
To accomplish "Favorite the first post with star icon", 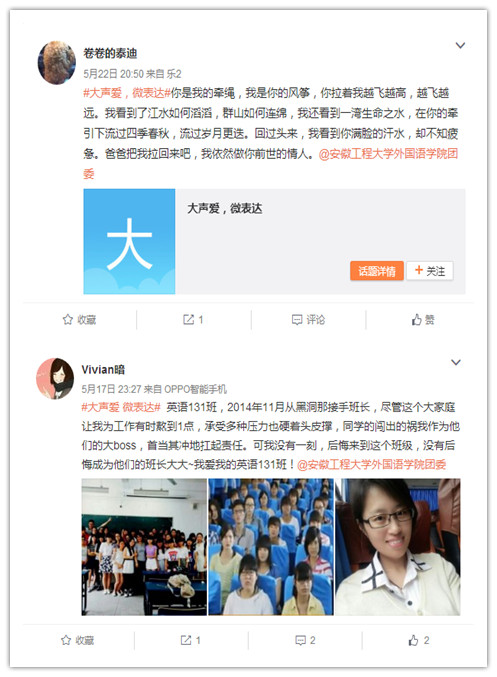I will click(x=79, y=320).
